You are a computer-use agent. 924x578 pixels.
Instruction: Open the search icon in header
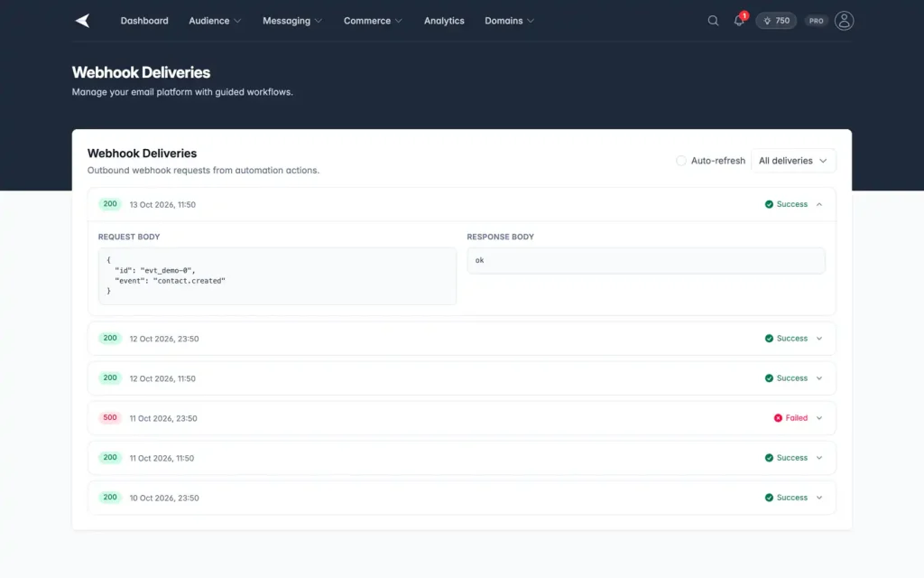click(713, 21)
